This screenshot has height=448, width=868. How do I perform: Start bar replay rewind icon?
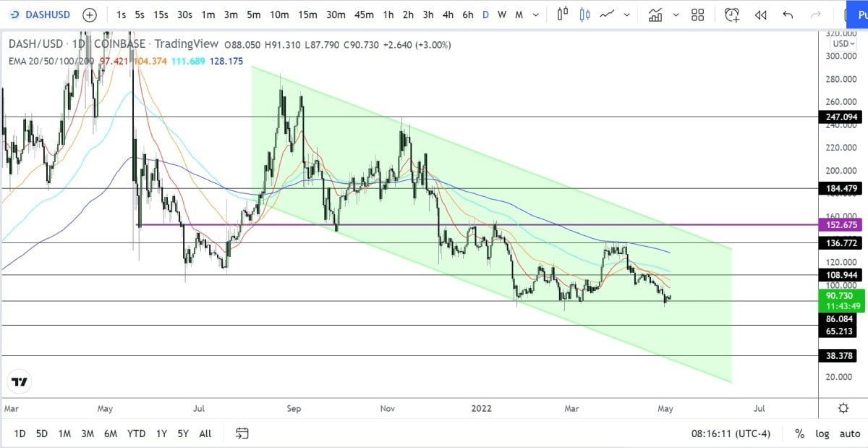[760, 14]
